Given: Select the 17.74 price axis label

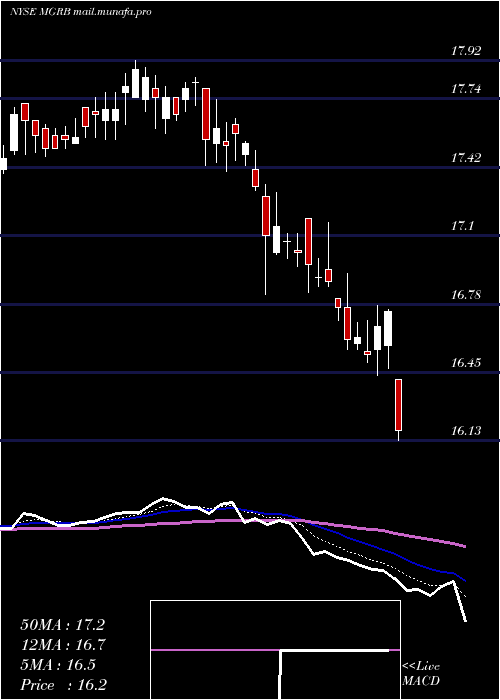Looking at the screenshot, I should tap(466, 89).
